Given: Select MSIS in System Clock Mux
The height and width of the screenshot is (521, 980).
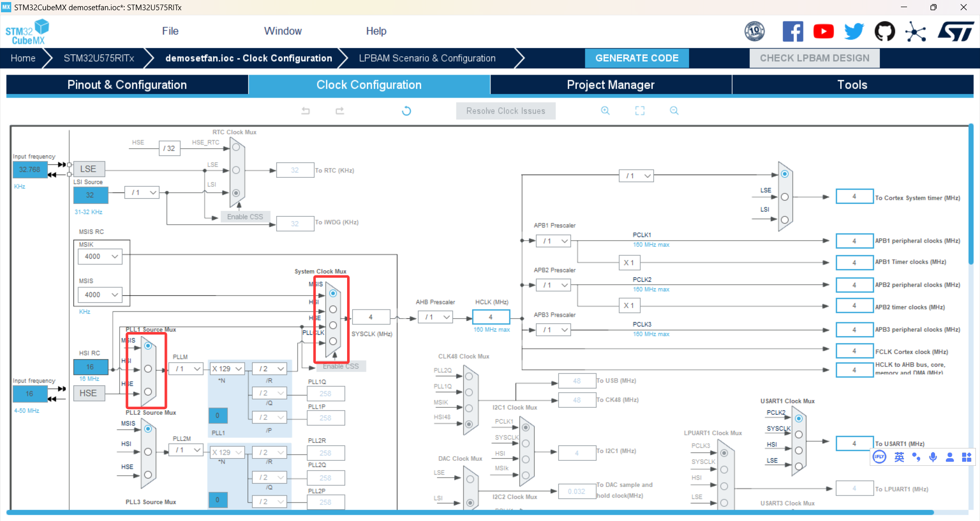Looking at the screenshot, I should click(x=333, y=293).
